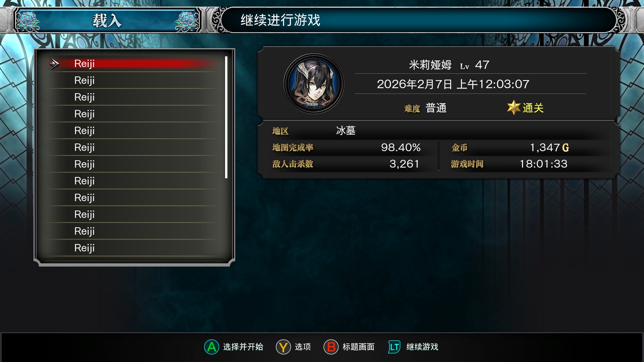Image resolution: width=644 pixels, height=362 pixels.
Task: Click the yellow Y button icon
Action: point(283,347)
